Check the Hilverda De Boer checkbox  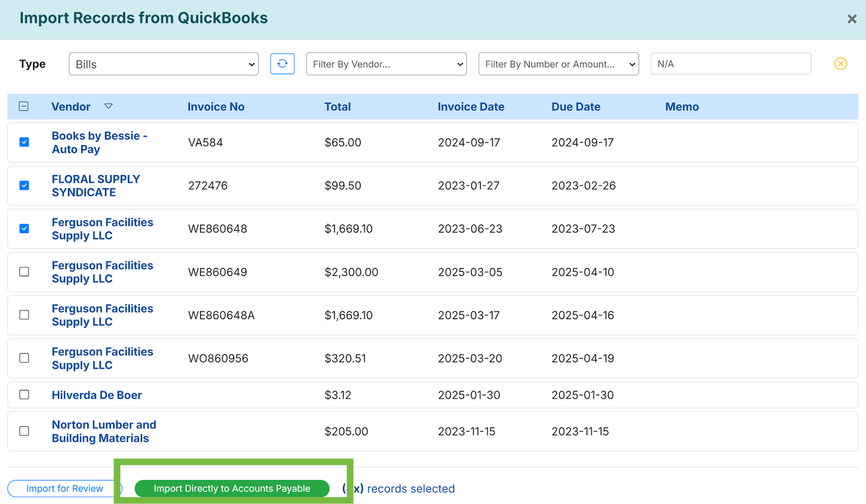point(24,395)
